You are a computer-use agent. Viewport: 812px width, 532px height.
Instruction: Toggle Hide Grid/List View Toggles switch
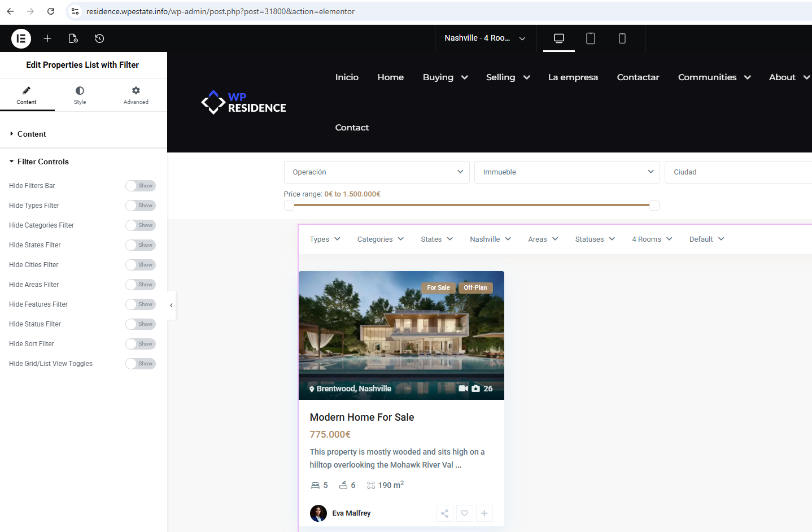pos(141,364)
